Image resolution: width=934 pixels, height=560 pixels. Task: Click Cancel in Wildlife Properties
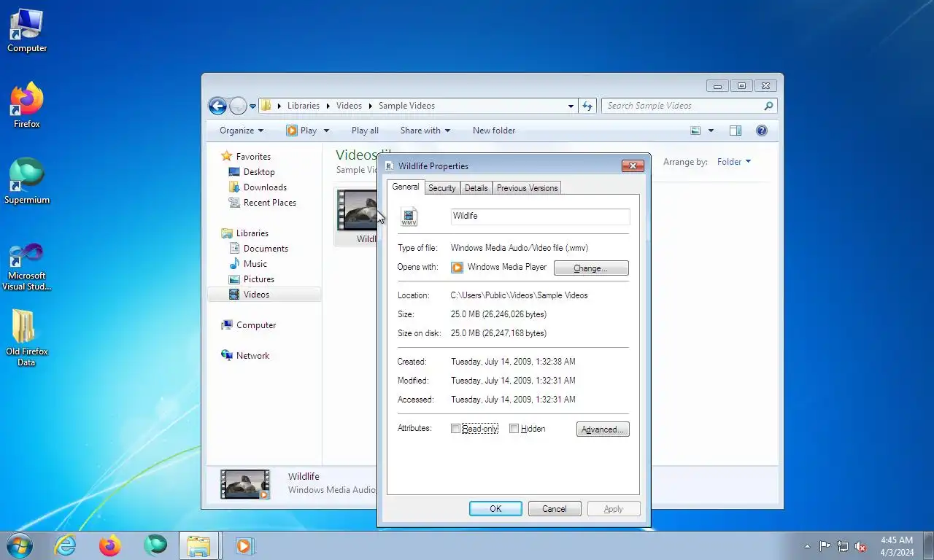(555, 509)
